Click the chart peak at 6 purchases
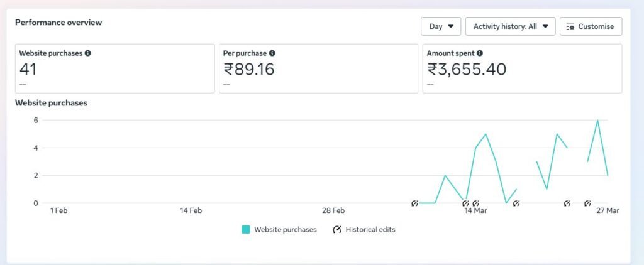 (597, 121)
